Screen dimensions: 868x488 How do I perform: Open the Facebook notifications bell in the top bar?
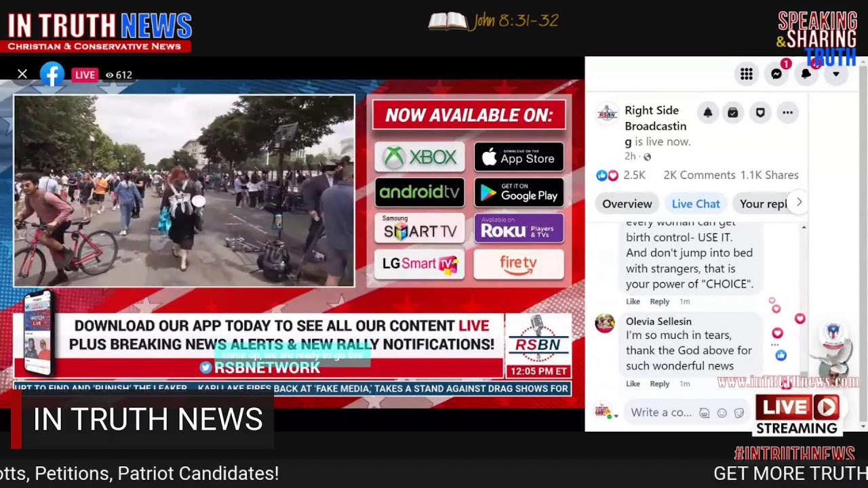[806, 75]
